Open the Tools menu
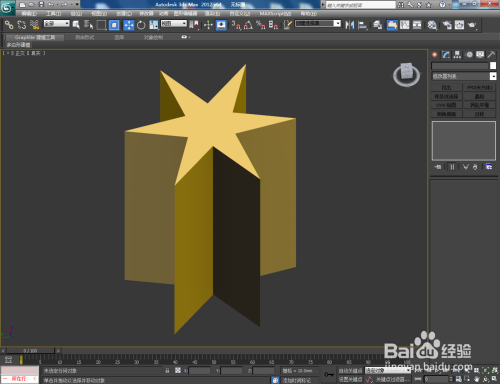 pos(53,14)
